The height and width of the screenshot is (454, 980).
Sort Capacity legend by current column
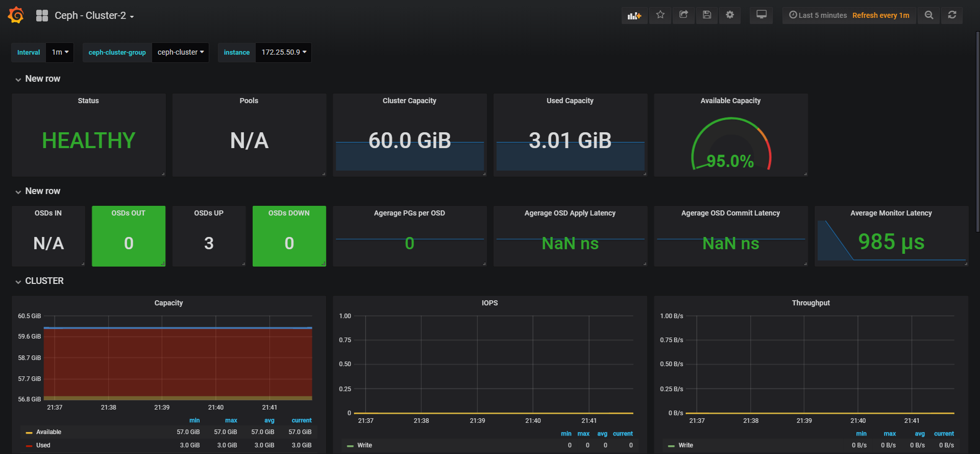coord(302,420)
